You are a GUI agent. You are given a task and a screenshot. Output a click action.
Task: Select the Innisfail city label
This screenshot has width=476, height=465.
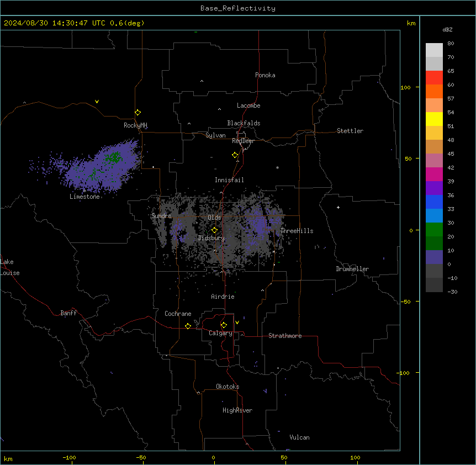click(229, 180)
